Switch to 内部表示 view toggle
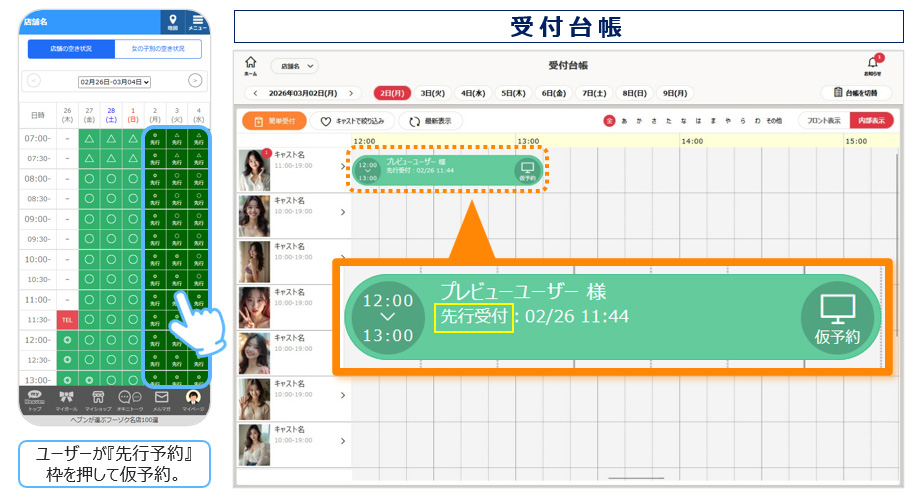912x496 pixels. [870, 121]
